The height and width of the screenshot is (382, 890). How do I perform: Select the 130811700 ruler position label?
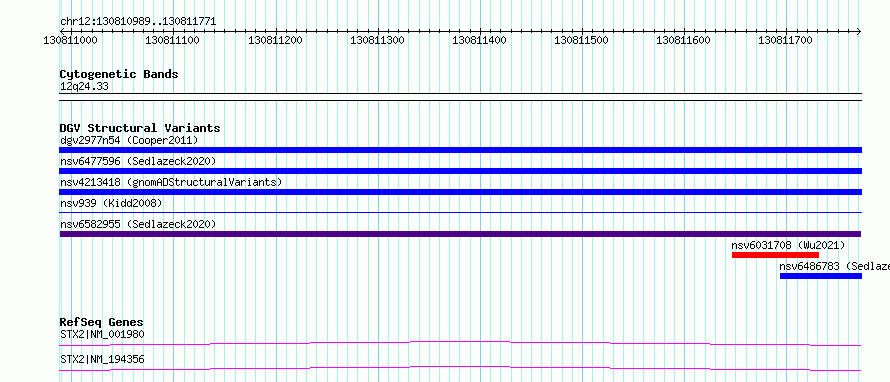(x=785, y=40)
